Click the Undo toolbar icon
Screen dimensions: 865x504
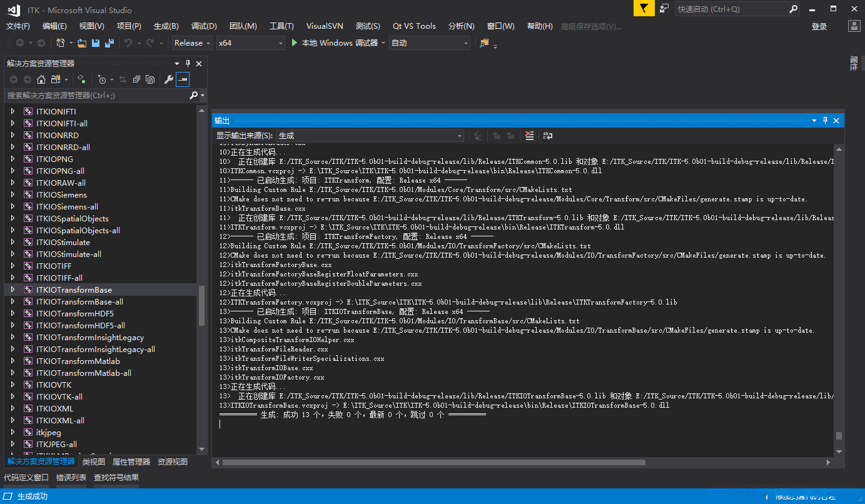(x=128, y=43)
